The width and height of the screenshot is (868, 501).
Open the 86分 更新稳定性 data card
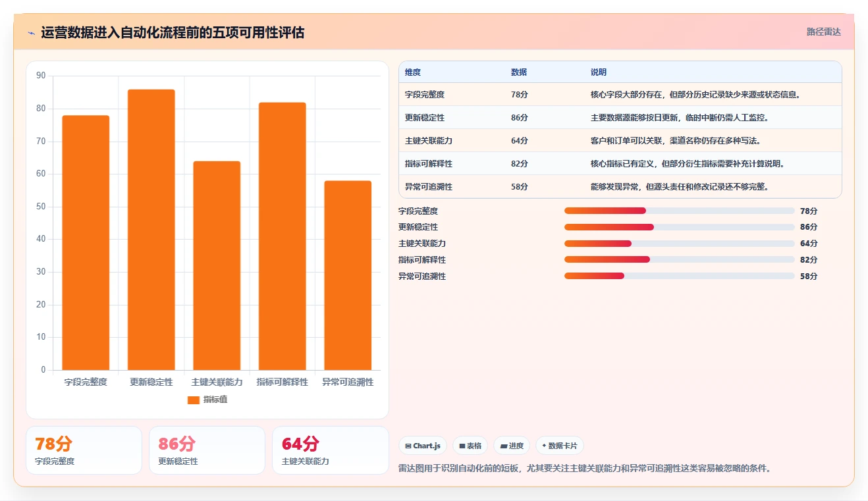207,450
